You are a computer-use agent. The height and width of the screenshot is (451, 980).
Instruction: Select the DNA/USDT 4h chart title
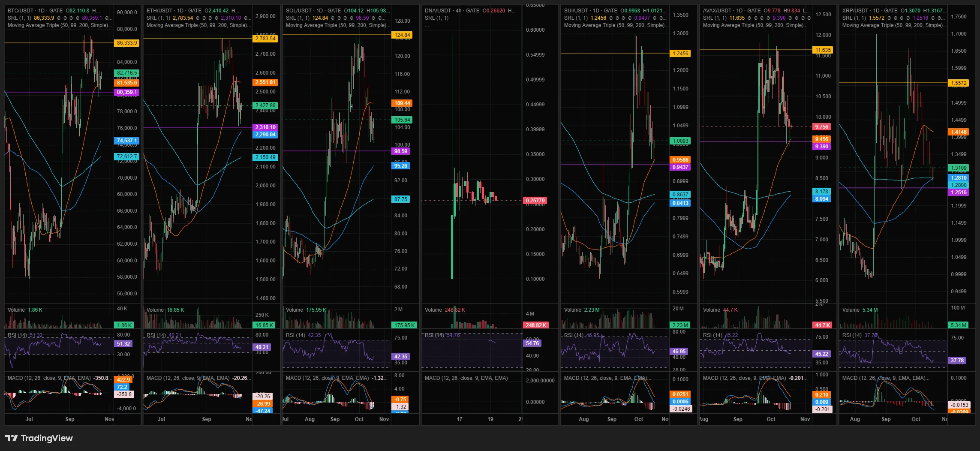pos(452,10)
